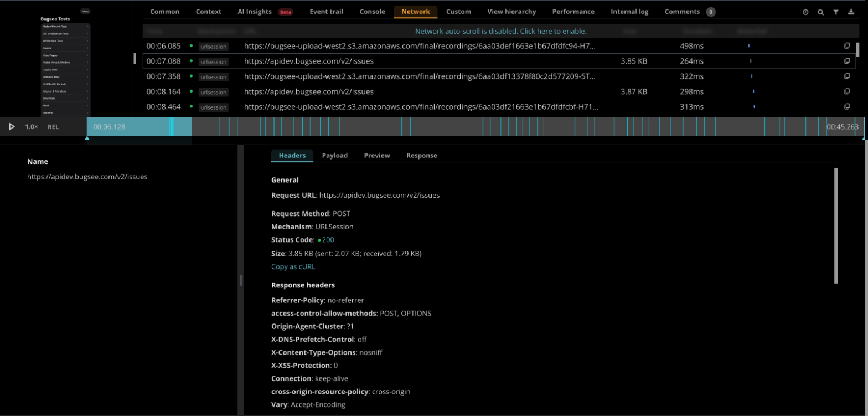Open the Event trail tab

(x=326, y=12)
